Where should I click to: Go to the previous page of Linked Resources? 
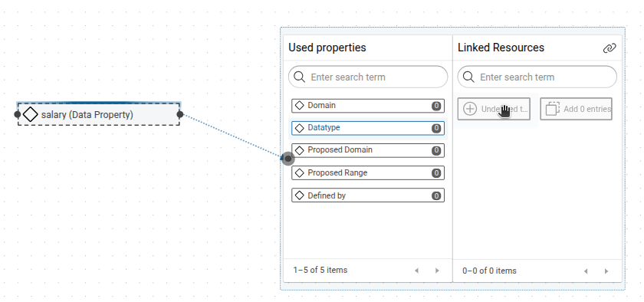point(586,271)
